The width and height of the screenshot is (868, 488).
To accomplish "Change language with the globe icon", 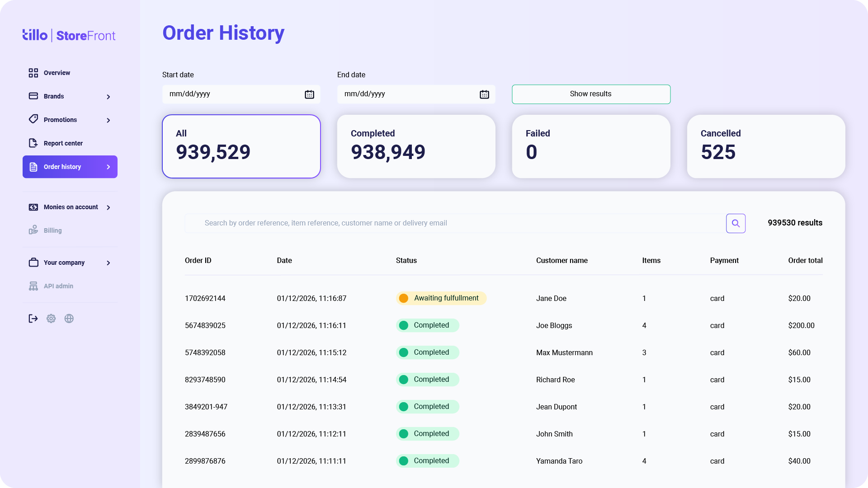I will tap(69, 319).
